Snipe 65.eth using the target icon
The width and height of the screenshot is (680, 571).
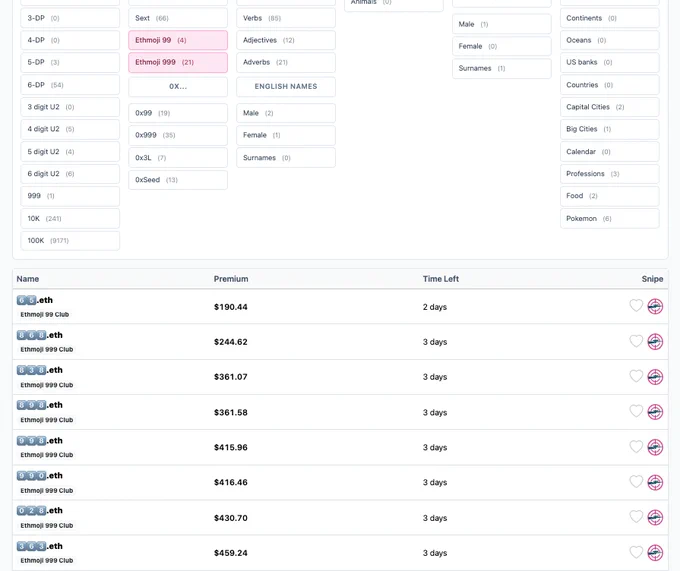pyautogui.click(x=655, y=307)
